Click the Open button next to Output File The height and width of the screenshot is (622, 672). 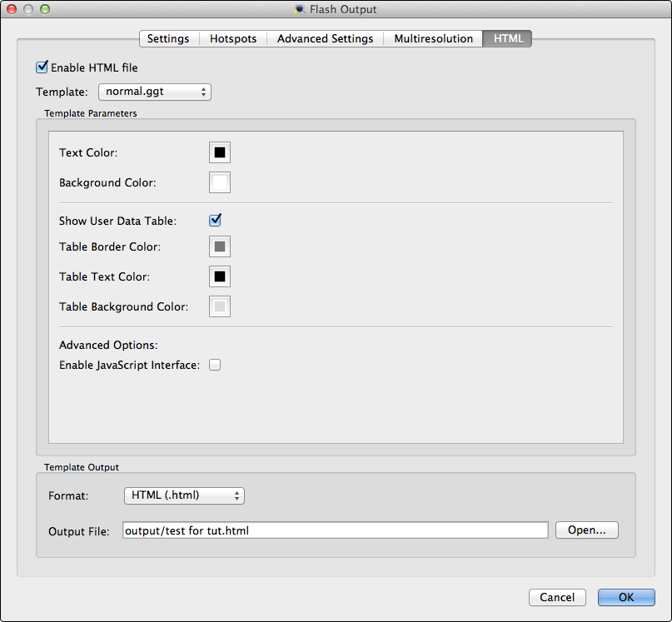click(586, 530)
